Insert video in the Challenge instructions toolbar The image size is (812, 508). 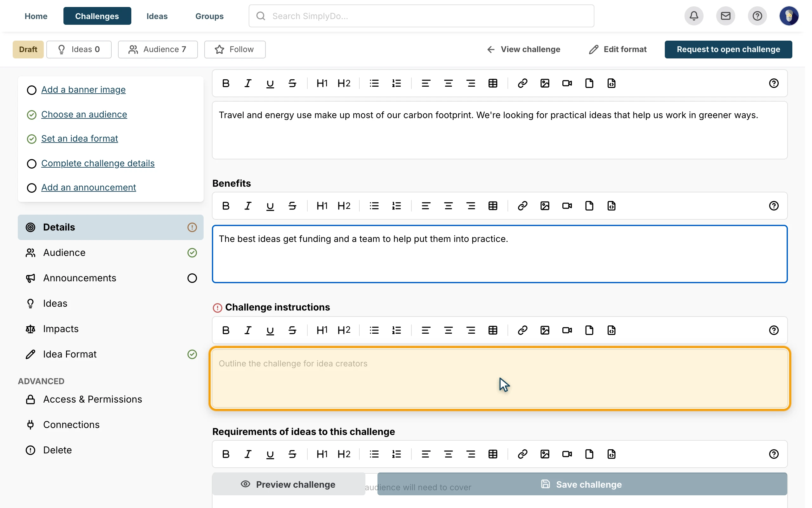click(x=567, y=330)
